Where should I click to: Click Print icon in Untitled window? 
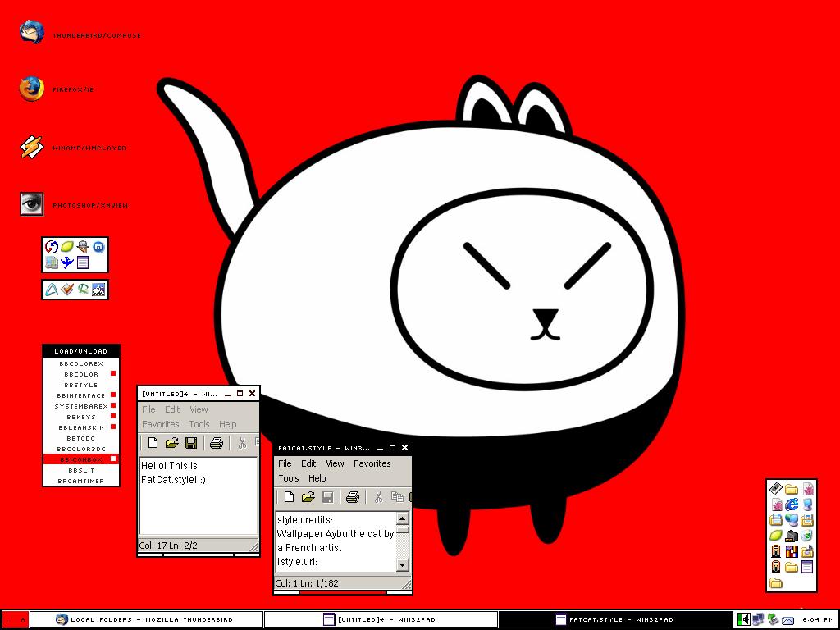pos(217,443)
